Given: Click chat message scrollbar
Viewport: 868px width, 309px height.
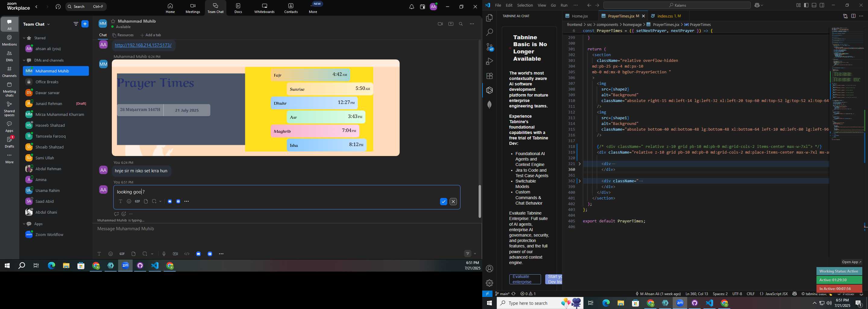Looking at the screenshot, I should click(x=480, y=201).
